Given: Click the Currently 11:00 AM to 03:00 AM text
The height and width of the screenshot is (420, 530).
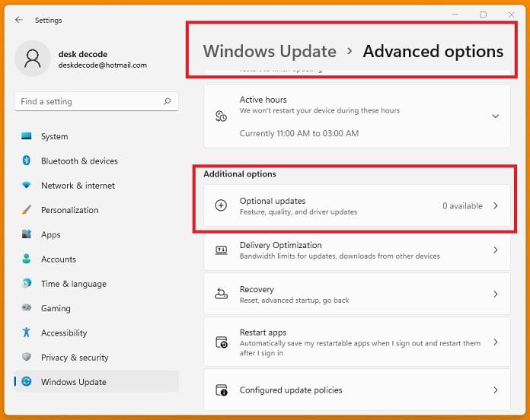Looking at the screenshot, I should pyautogui.click(x=299, y=133).
